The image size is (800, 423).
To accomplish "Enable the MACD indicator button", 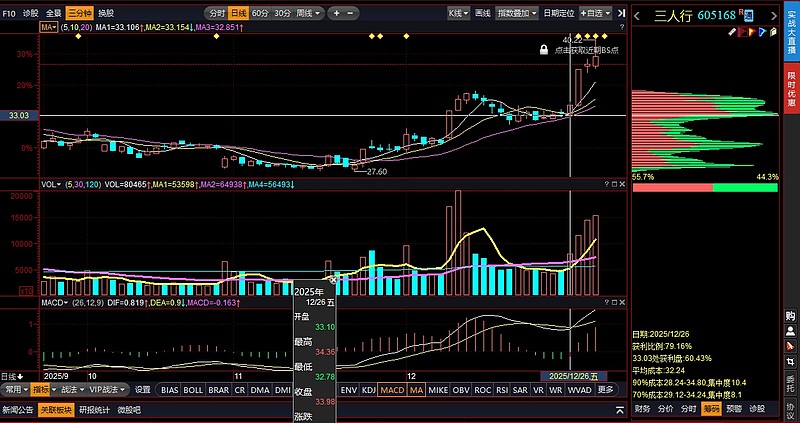I will coord(393,390).
